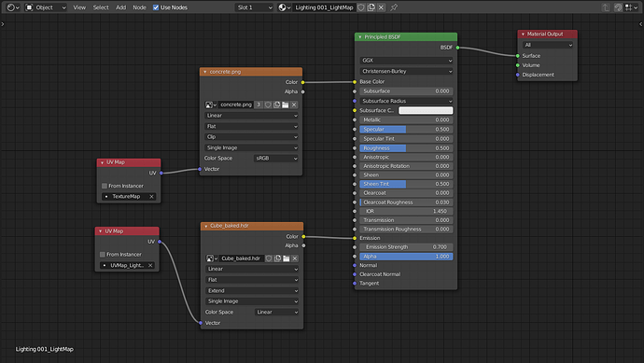Go to parent node tree arrow
Image resolution: width=644 pixels, height=363 pixels.
point(606,7)
